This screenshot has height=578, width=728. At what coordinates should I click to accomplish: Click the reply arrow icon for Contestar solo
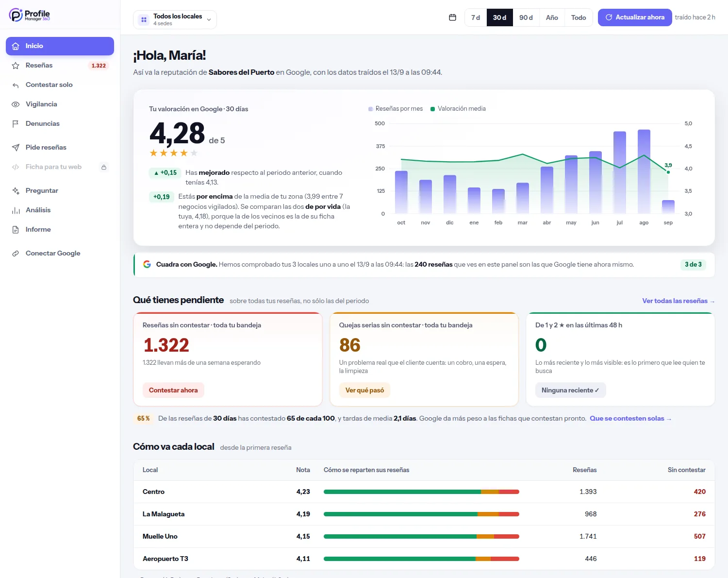pos(16,85)
